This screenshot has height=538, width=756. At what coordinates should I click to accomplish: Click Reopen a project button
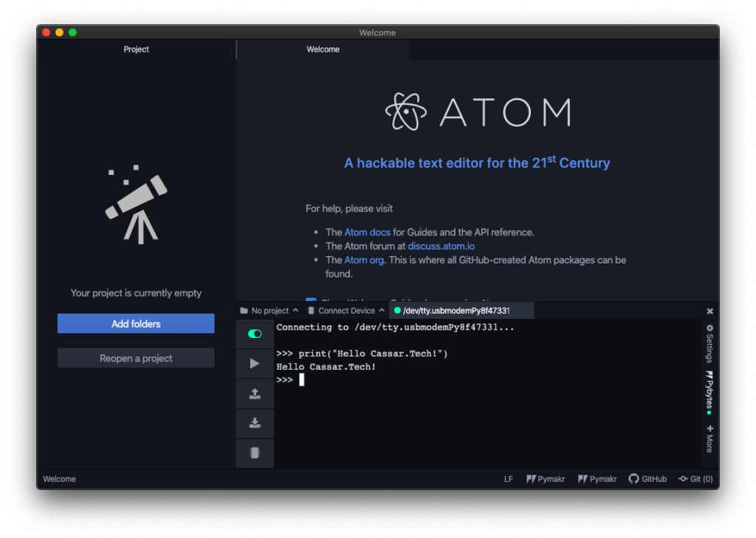point(136,358)
